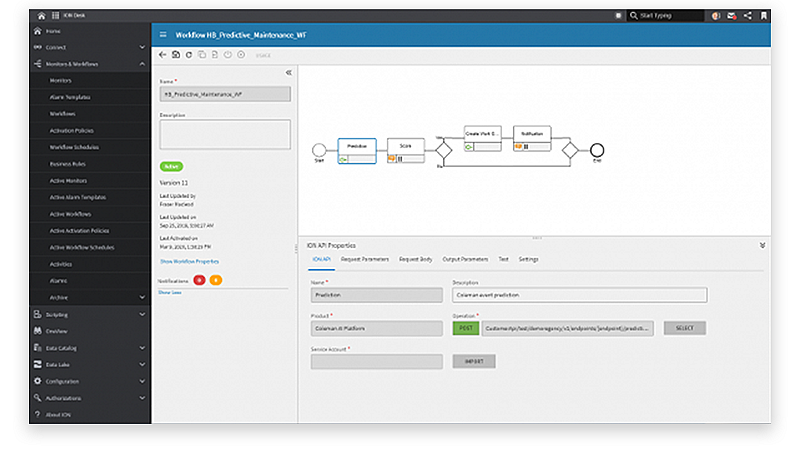This screenshot has height=459, width=800.
Task: Expand the Connect sidebar section
Action: click(x=90, y=47)
